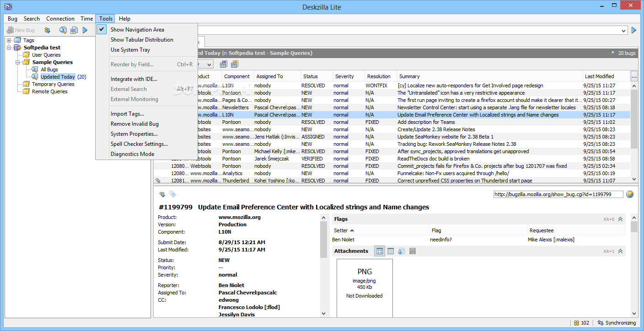Collapse the Attachments section

point(621,251)
